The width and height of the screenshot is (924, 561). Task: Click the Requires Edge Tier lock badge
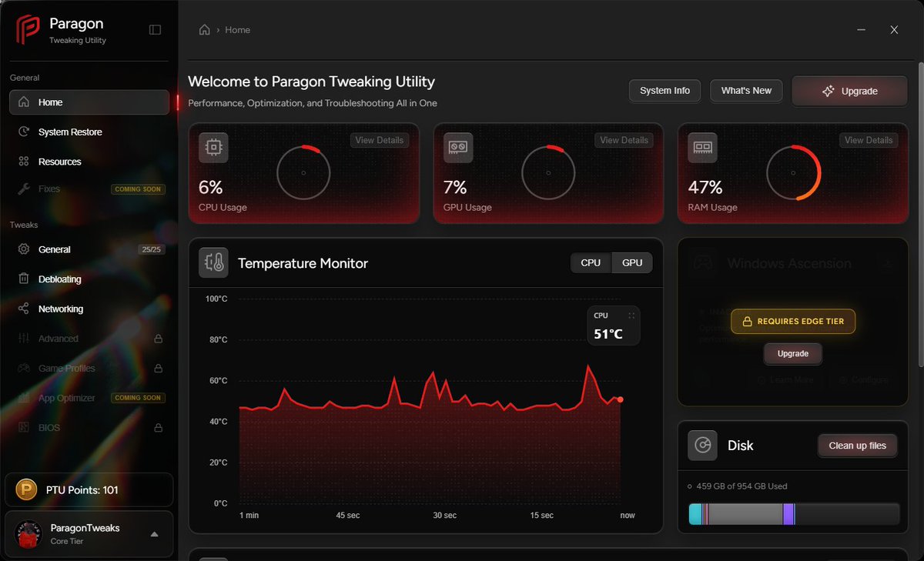click(x=792, y=322)
